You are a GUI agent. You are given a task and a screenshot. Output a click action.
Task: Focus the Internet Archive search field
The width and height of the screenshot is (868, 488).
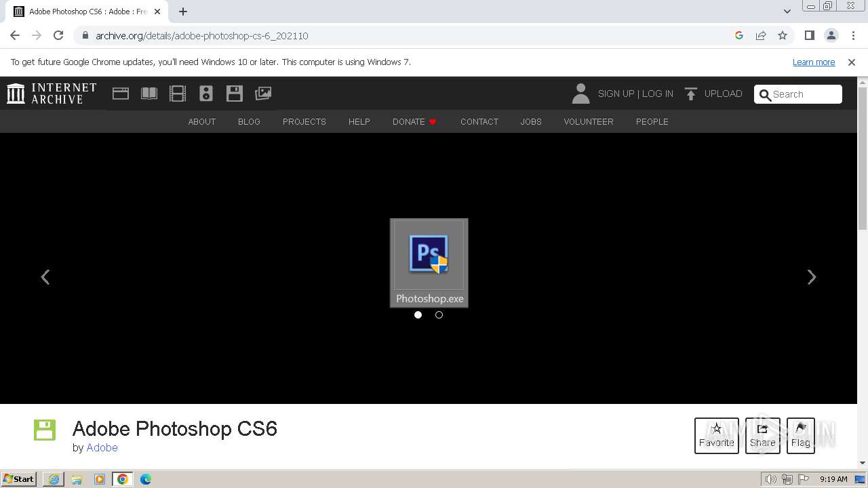(x=798, y=94)
